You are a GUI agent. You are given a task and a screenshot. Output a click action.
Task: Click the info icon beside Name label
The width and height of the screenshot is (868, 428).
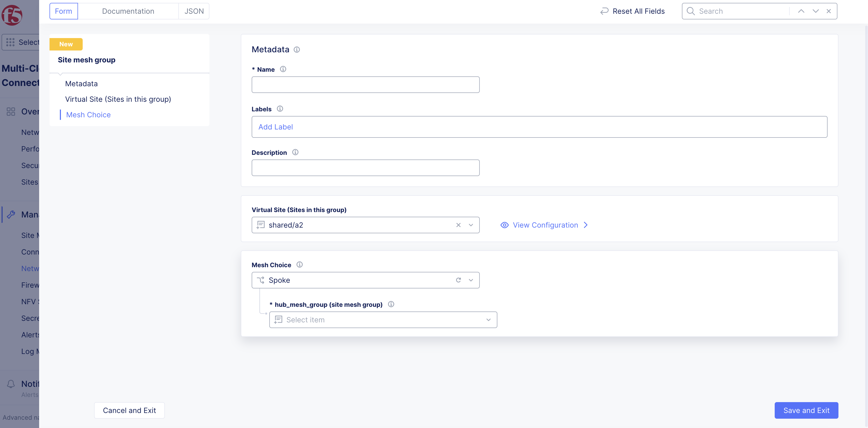(283, 69)
